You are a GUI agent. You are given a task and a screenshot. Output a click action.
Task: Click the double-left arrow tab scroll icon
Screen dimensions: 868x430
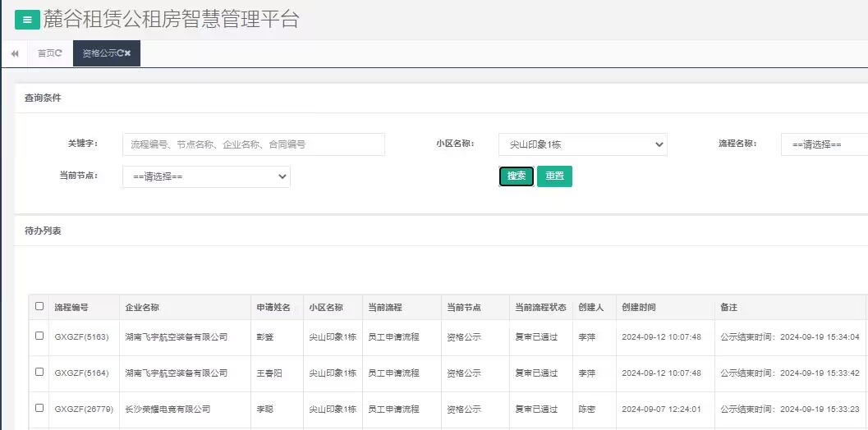point(15,53)
